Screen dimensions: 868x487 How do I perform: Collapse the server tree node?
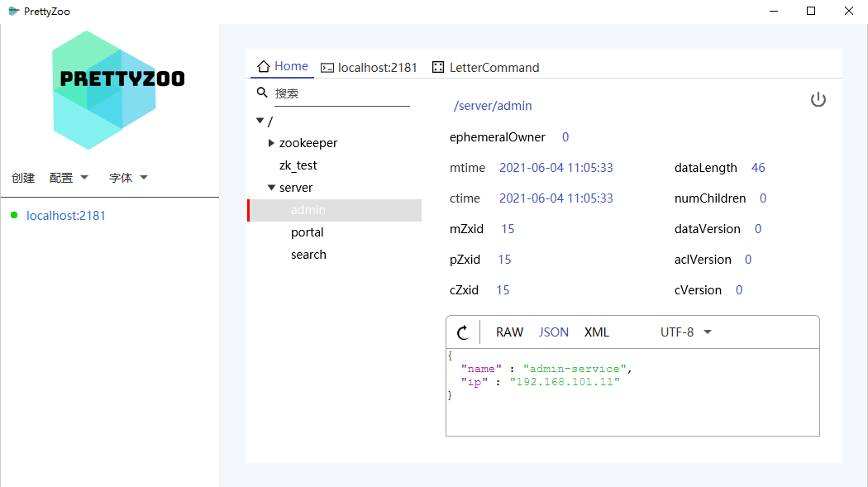coord(271,188)
